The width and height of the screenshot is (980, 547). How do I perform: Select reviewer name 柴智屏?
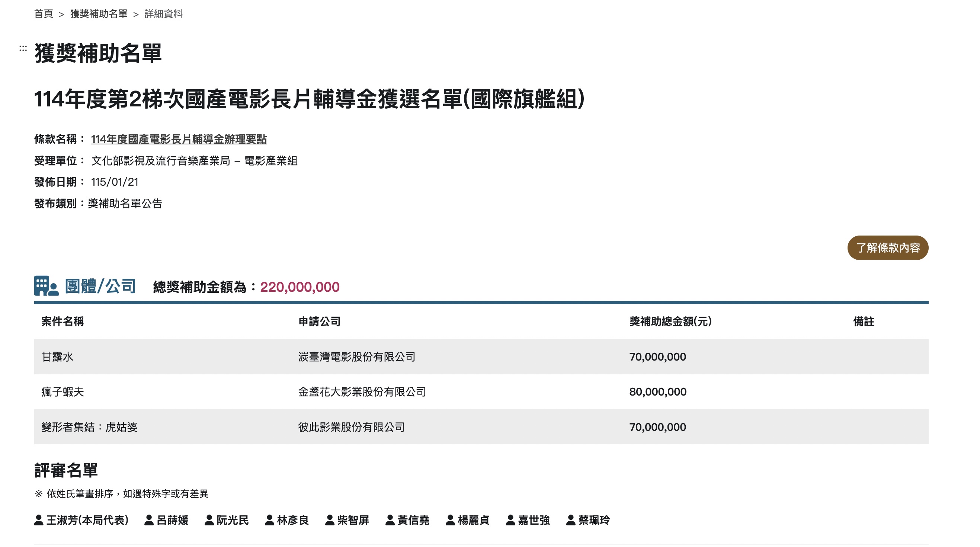(353, 520)
